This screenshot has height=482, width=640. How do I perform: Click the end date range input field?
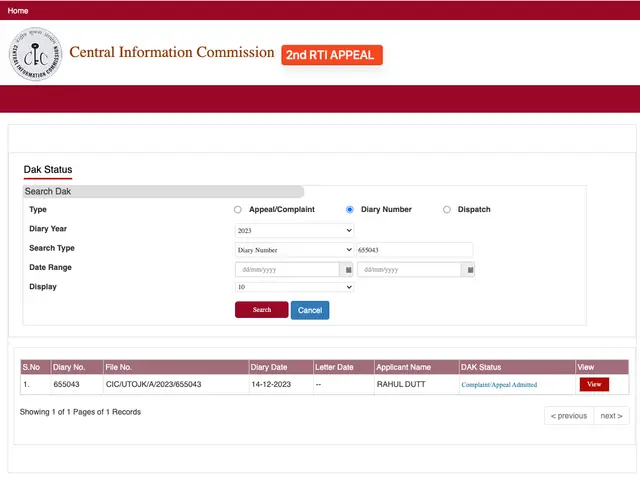point(409,270)
